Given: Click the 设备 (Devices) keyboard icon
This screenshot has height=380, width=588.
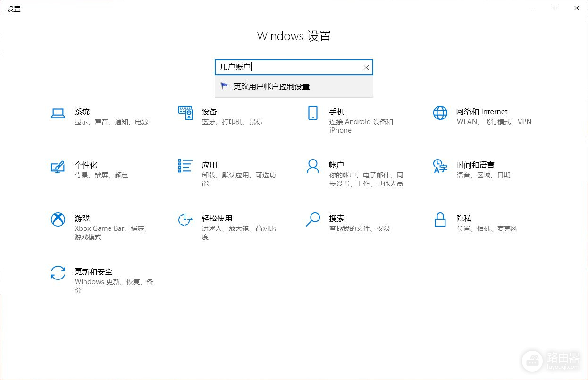Looking at the screenshot, I should pyautogui.click(x=185, y=113).
